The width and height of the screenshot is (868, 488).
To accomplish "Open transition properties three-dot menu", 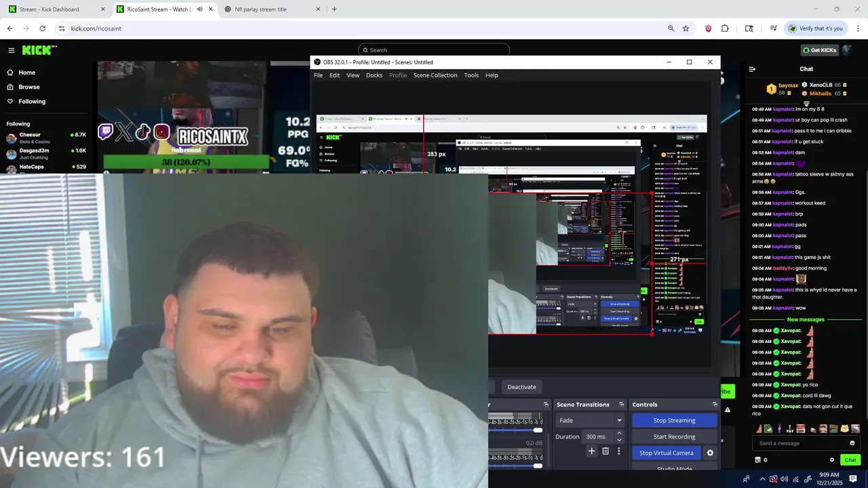I will [x=618, y=451].
